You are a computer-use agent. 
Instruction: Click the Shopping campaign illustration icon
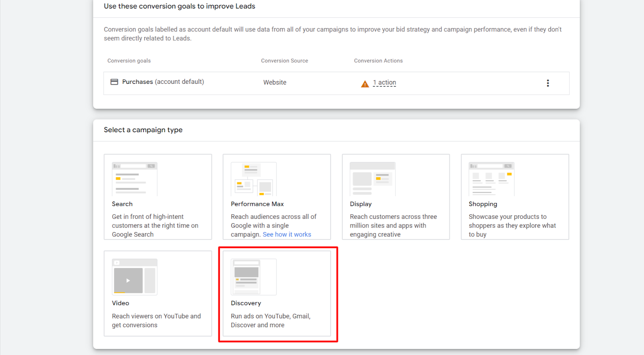click(x=491, y=179)
